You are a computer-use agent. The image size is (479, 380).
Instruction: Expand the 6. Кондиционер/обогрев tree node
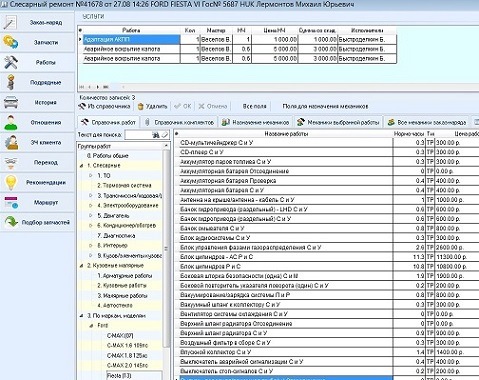pos(91,225)
